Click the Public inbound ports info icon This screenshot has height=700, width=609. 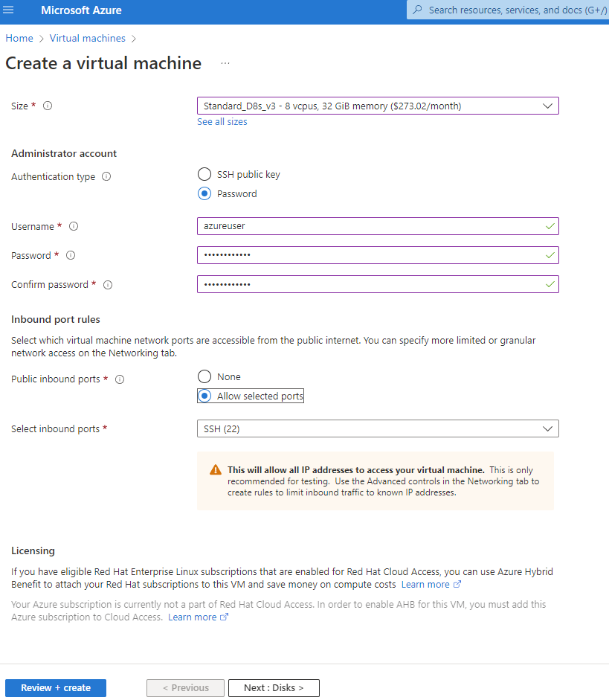tap(120, 379)
